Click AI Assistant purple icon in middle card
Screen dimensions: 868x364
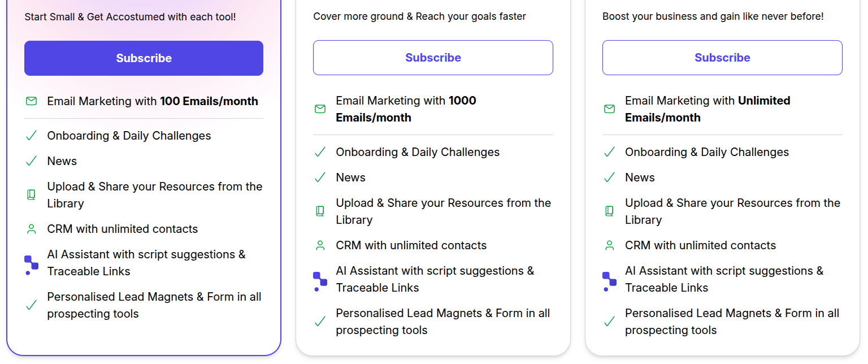320,281
